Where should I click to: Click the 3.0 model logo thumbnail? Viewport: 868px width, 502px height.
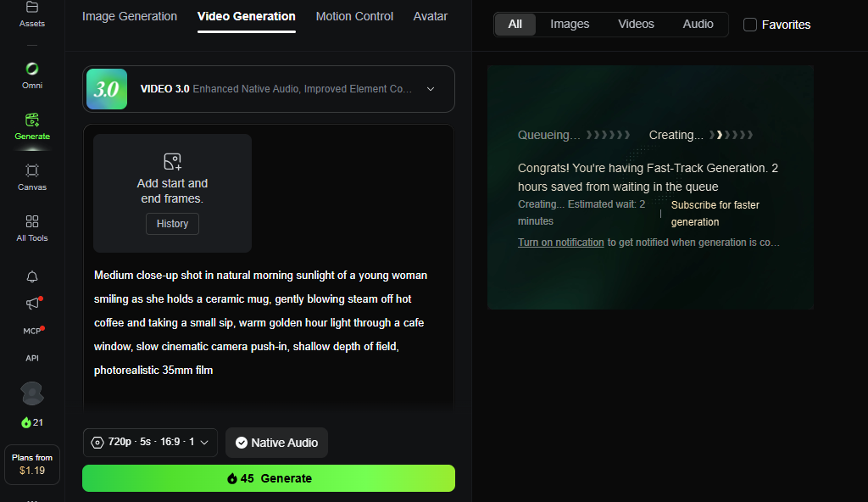click(107, 89)
